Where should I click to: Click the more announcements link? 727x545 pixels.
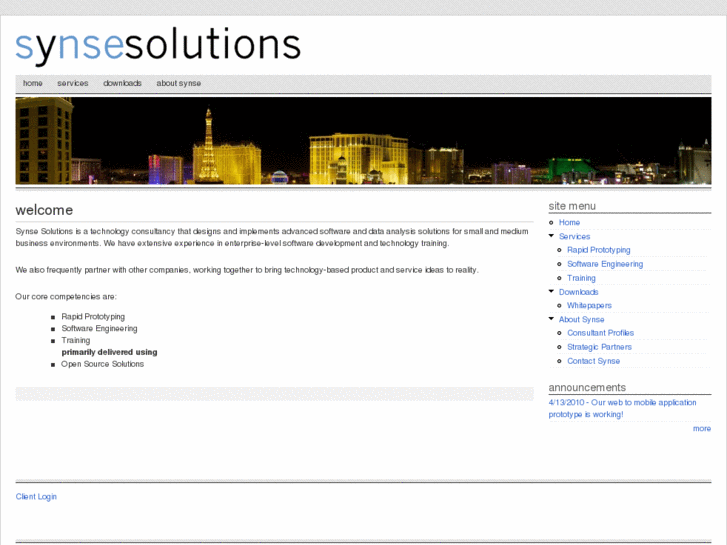coord(701,429)
